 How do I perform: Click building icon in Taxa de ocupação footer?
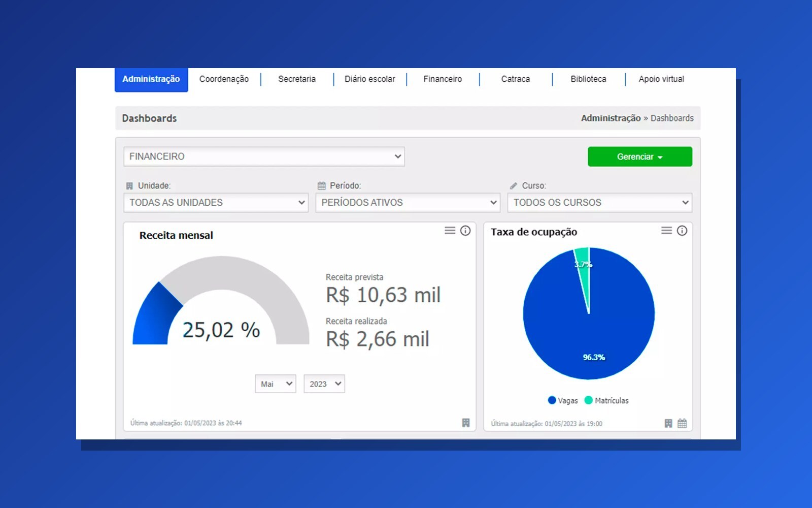[668, 423]
